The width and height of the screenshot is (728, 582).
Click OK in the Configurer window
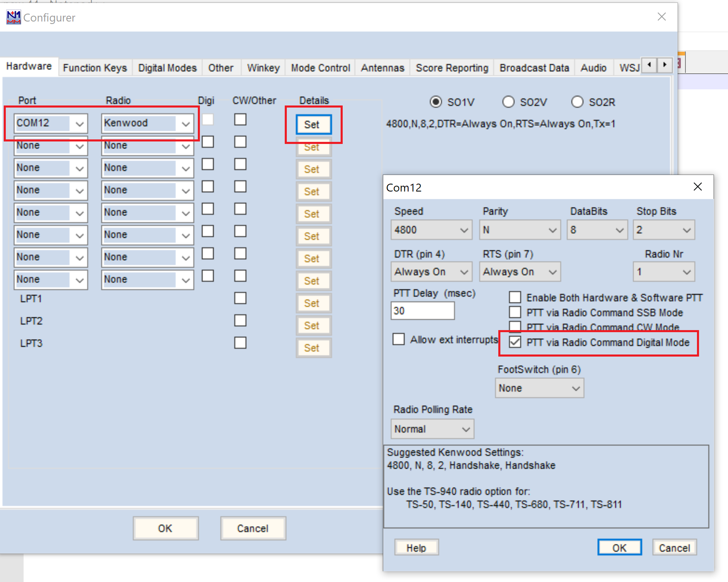(x=166, y=528)
